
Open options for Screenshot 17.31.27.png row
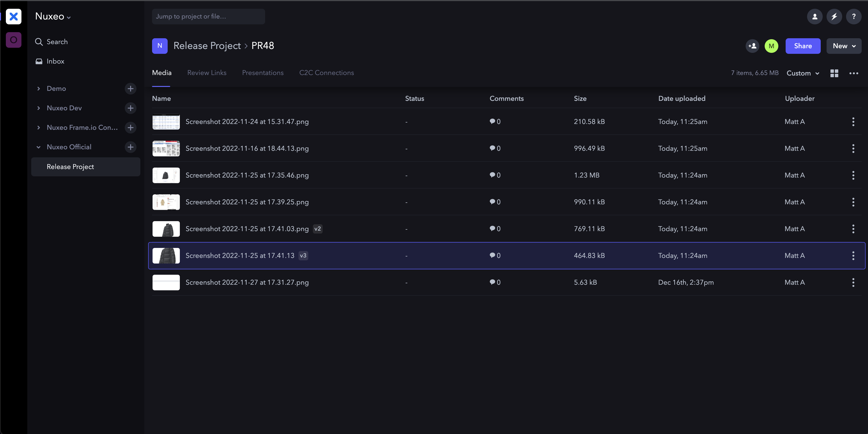[x=853, y=283]
